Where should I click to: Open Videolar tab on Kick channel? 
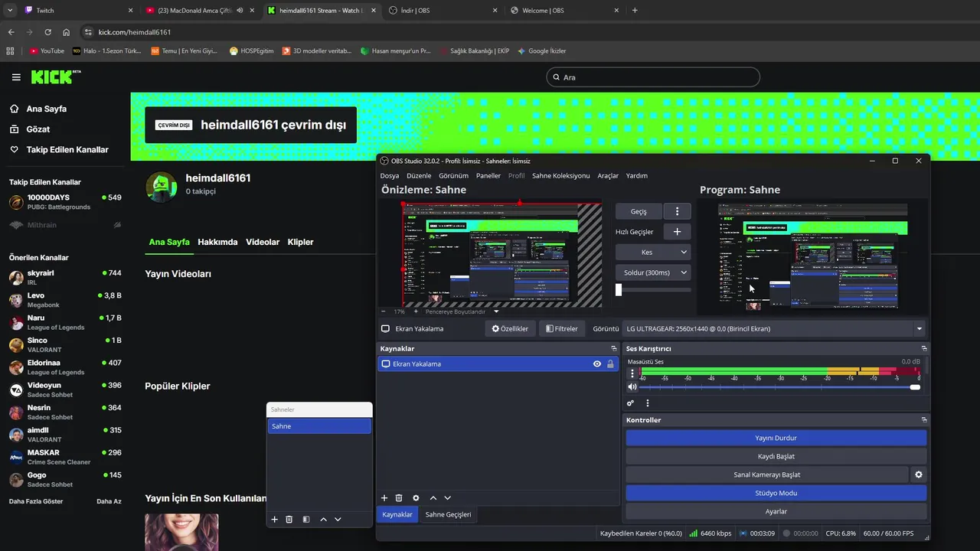click(x=263, y=242)
